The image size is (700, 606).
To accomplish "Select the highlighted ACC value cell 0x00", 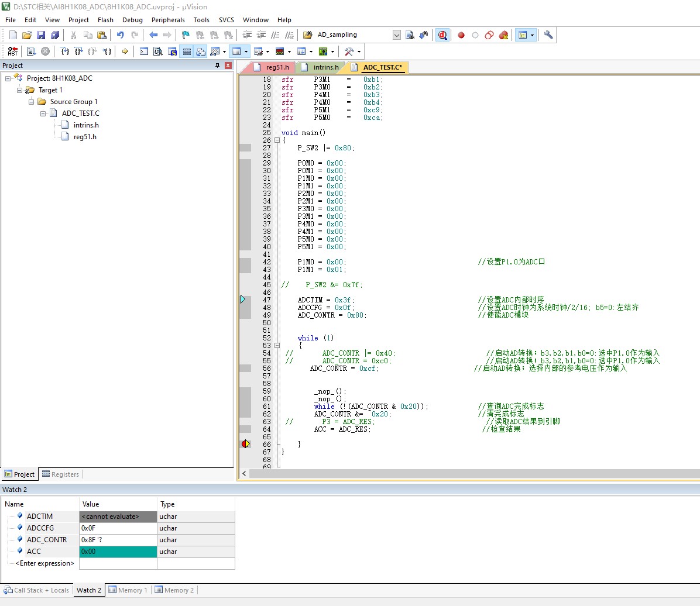I will (x=118, y=552).
